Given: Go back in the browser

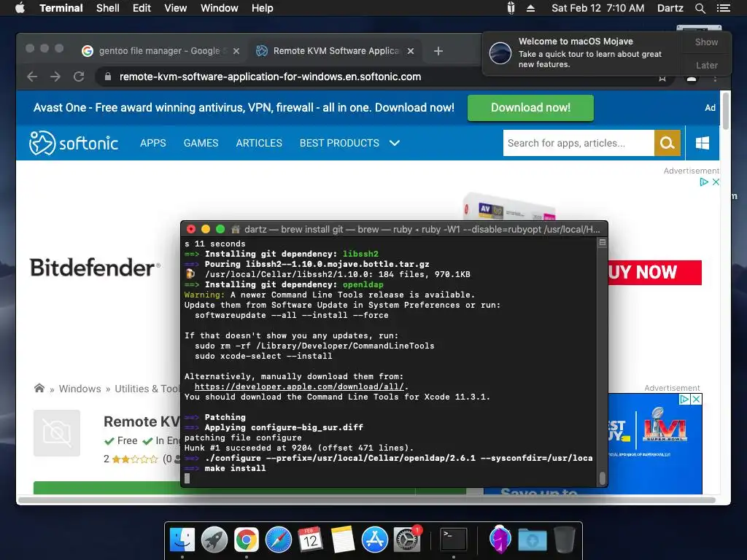Looking at the screenshot, I should coord(32,77).
